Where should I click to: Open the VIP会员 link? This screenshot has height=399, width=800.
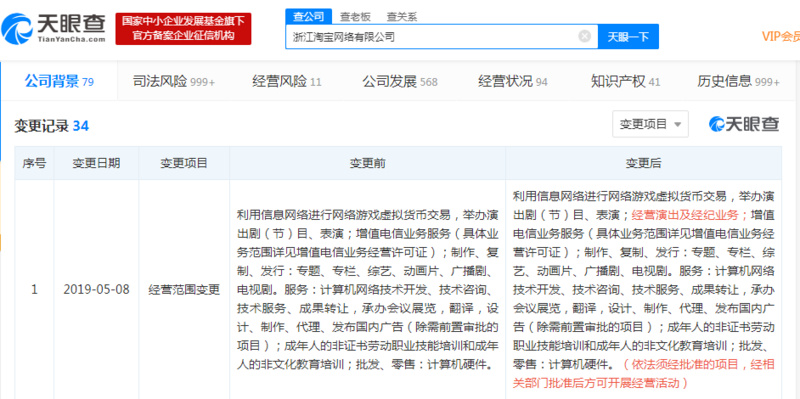tap(781, 36)
